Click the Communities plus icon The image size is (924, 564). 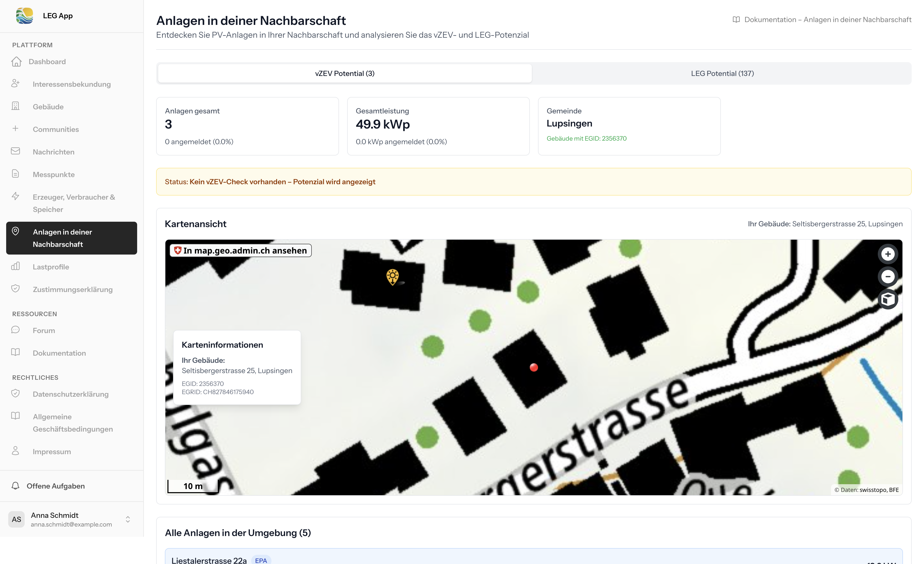point(15,129)
